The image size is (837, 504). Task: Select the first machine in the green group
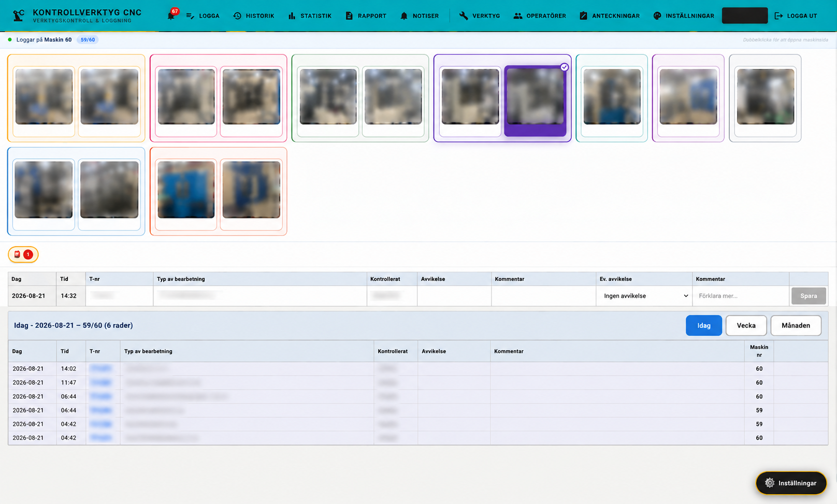328,101
